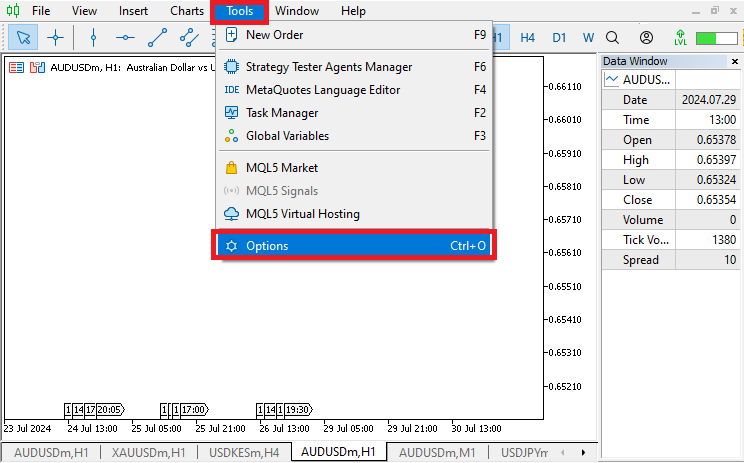Switch to AUDUSDm,M1 chart tab
The width and height of the screenshot is (744, 463).
[437, 453]
